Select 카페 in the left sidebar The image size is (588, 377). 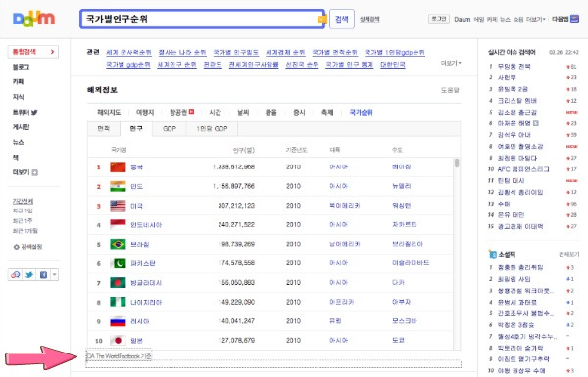click(x=18, y=81)
